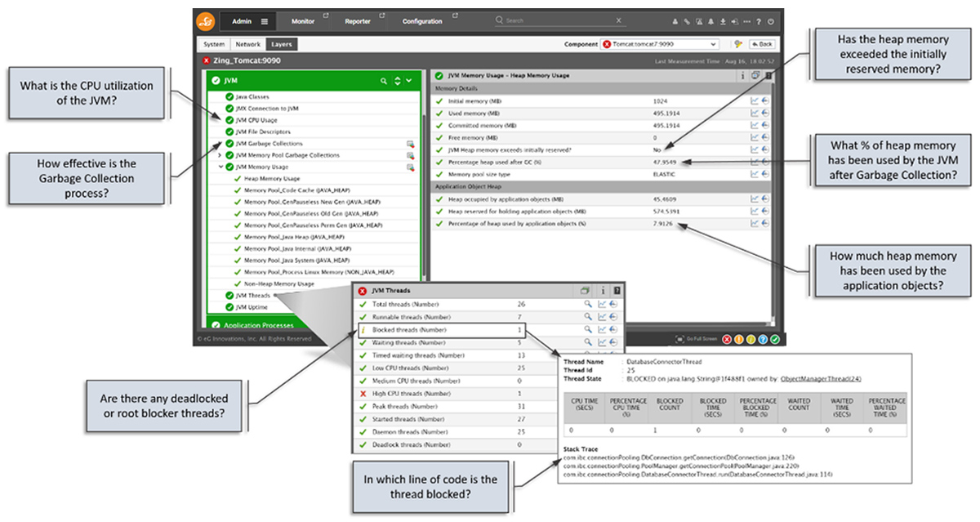Screen dimensions: 980x522
Task: Switch to the System tab
Action: (214, 44)
